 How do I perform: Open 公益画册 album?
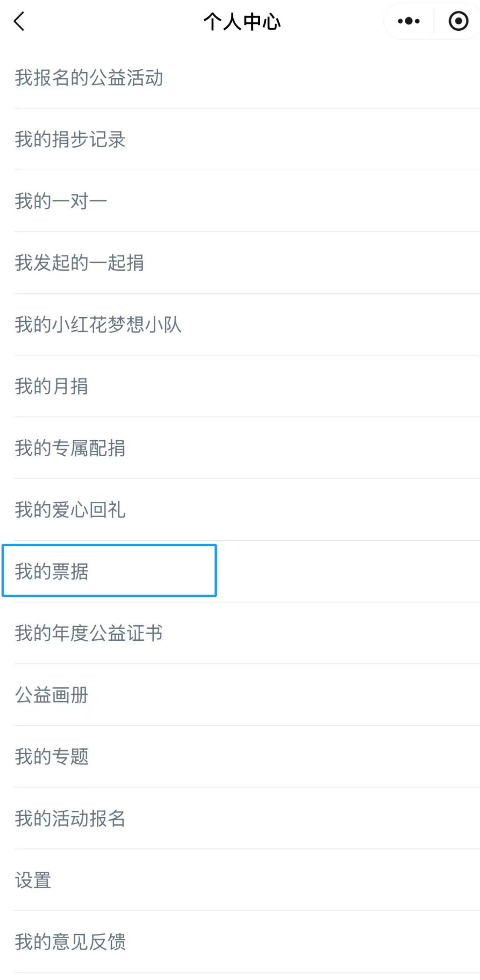pyautogui.click(x=52, y=695)
